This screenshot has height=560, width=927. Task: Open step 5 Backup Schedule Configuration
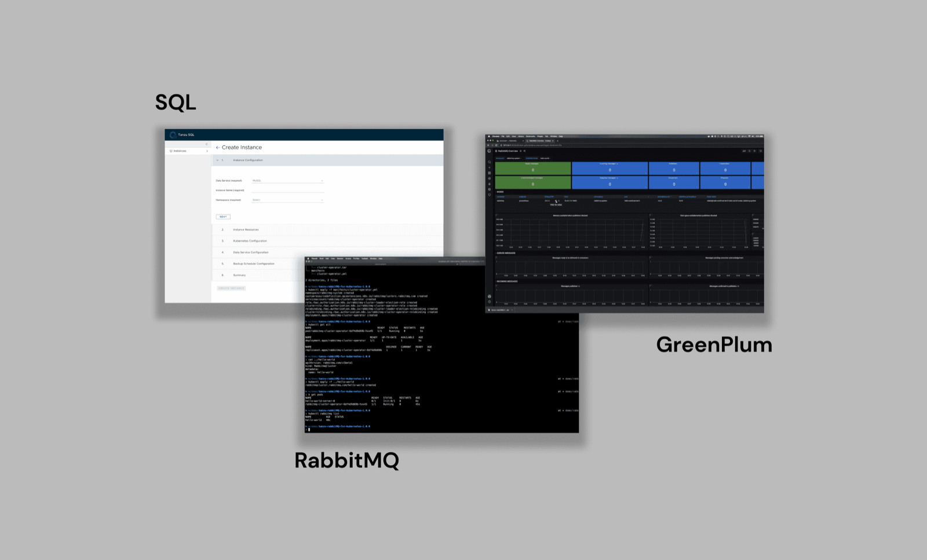click(259, 263)
